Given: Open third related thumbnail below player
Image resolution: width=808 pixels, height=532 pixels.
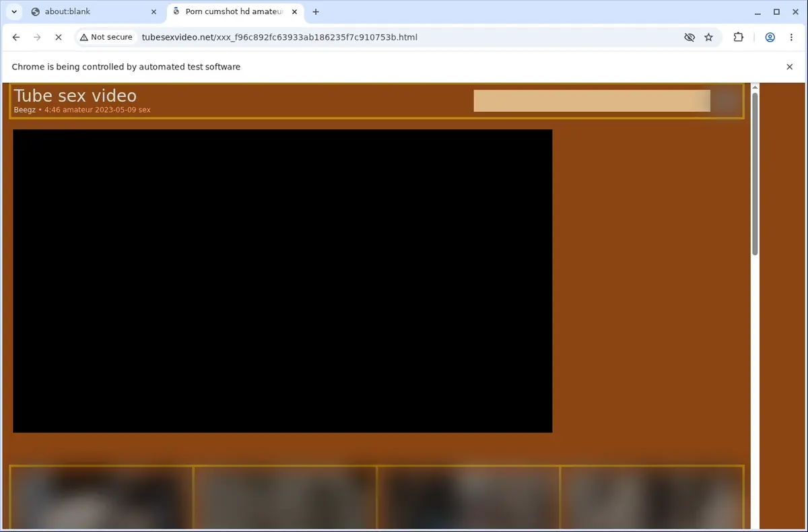Looking at the screenshot, I should [x=468, y=497].
